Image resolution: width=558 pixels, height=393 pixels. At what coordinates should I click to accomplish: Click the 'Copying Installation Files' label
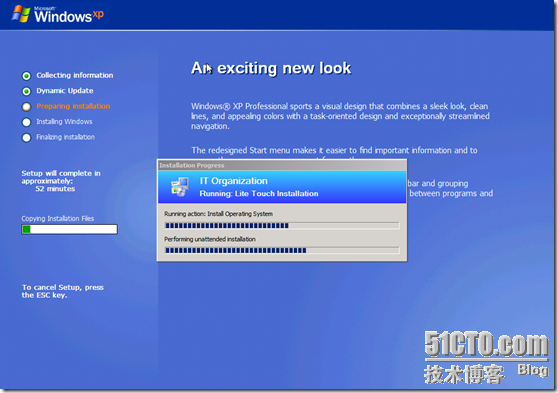click(58, 219)
